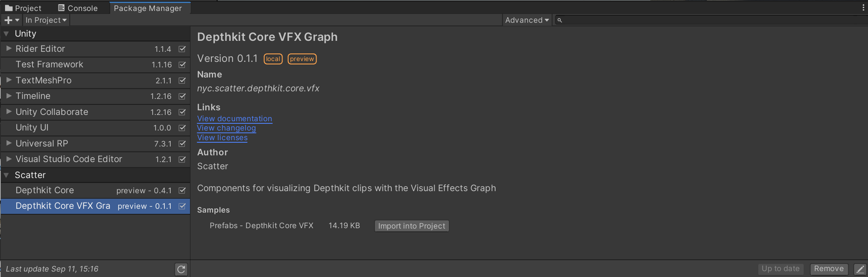Expand the Timeline package entry
This screenshot has width=868, height=277.
coord(8,96)
